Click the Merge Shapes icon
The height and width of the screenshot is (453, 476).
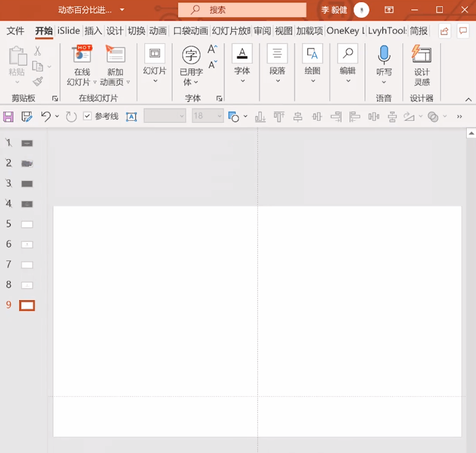[x=433, y=117]
